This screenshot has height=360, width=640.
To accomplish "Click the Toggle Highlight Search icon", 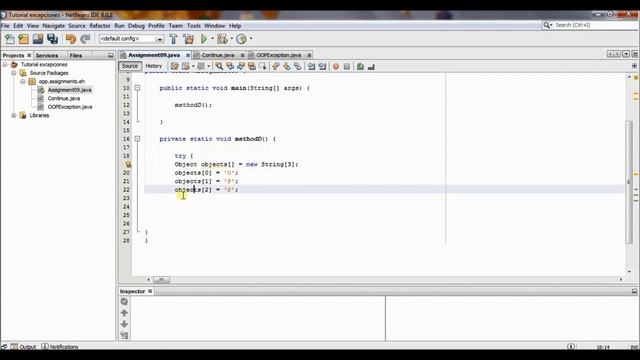I will click(x=252, y=66).
